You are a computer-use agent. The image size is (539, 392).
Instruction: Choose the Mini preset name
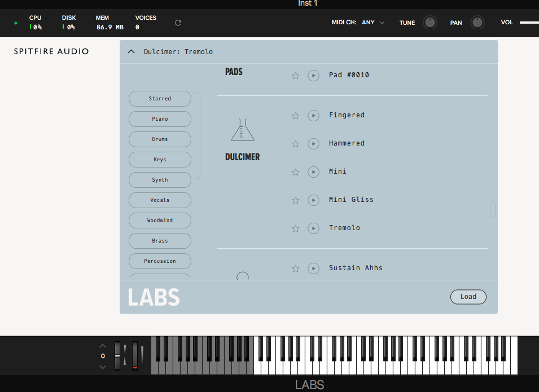[x=338, y=171]
